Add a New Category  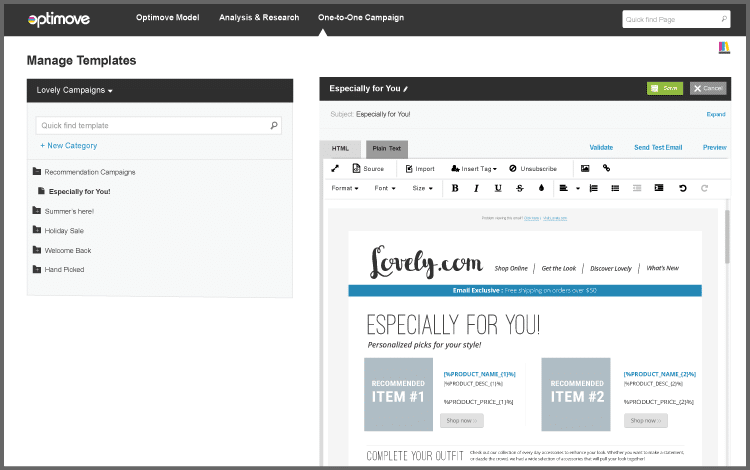pyautogui.click(x=68, y=145)
